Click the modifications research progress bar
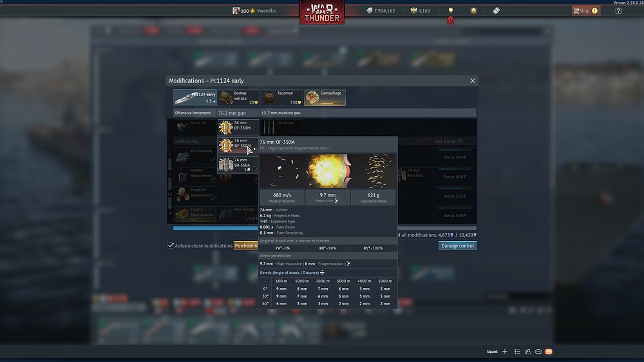The height and width of the screenshot is (362, 644). [325, 228]
